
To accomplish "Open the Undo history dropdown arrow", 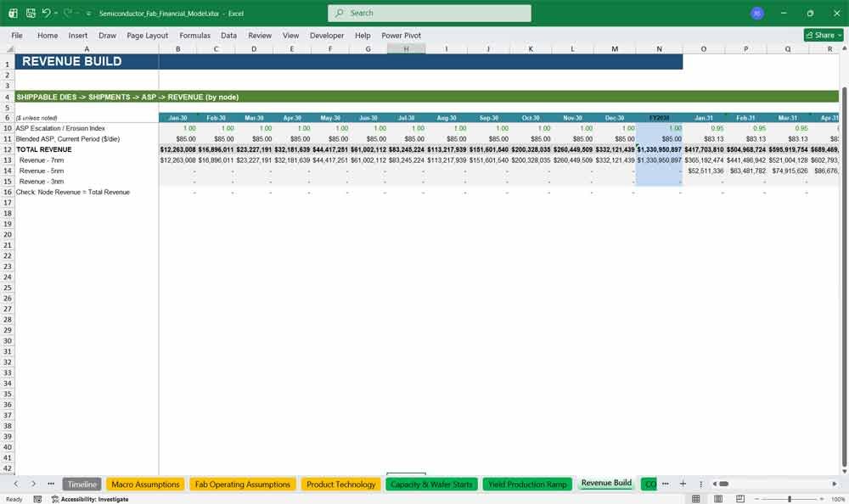I will 56,13.
